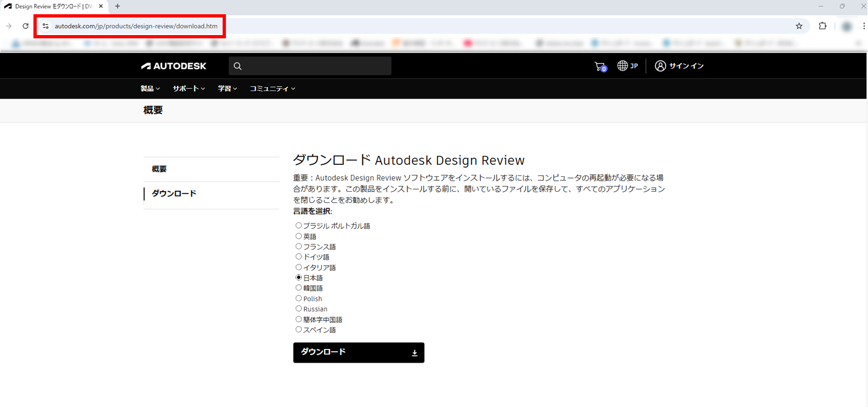Select the ドイツ語 radio button
The height and width of the screenshot is (407, 868).
click(298, 256)
